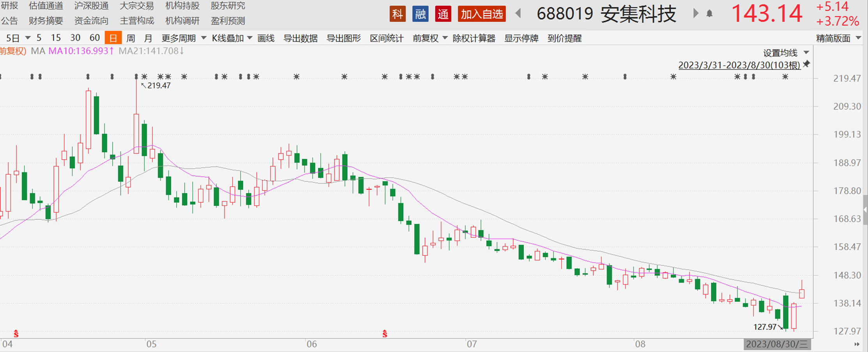This screenshot has height=352, width=868.
Task: Click the 2023/08/30/三 date label
Action: (777, 344)
